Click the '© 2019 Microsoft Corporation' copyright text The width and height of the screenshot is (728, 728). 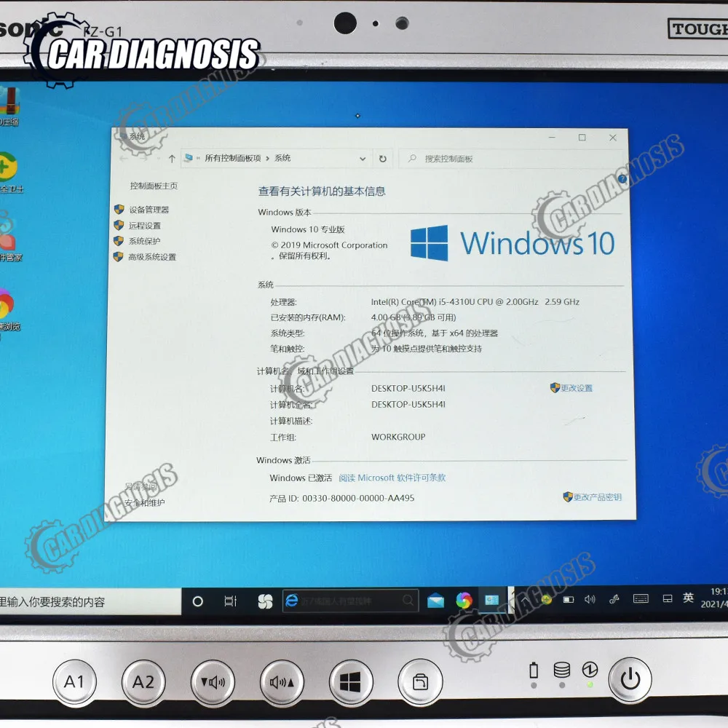[x=329, y=245]
